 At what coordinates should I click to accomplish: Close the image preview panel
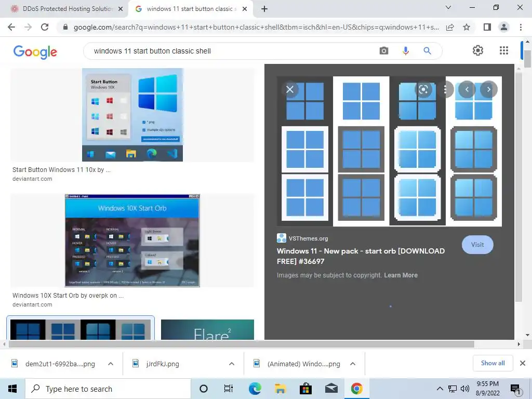click(290, 89)
